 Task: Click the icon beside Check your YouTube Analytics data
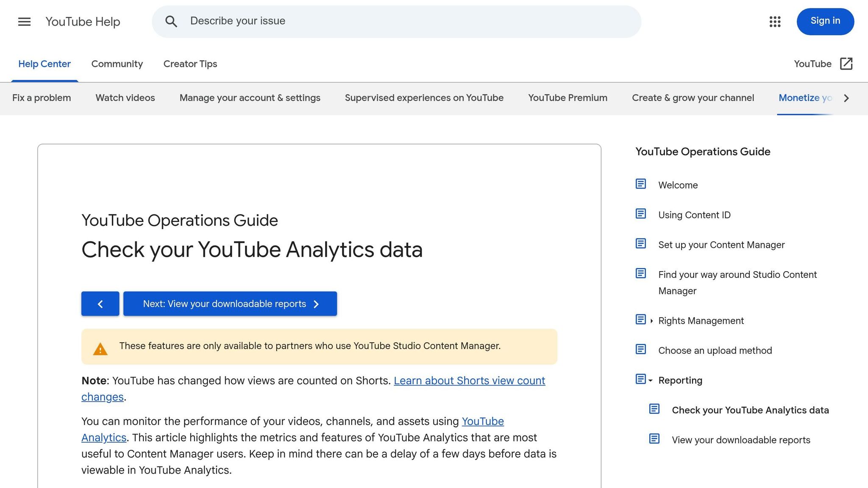(654, 409)
